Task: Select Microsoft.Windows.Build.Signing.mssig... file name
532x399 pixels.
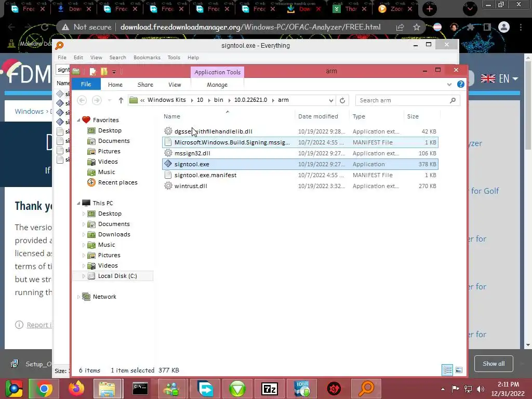Action: click(232, 142)
